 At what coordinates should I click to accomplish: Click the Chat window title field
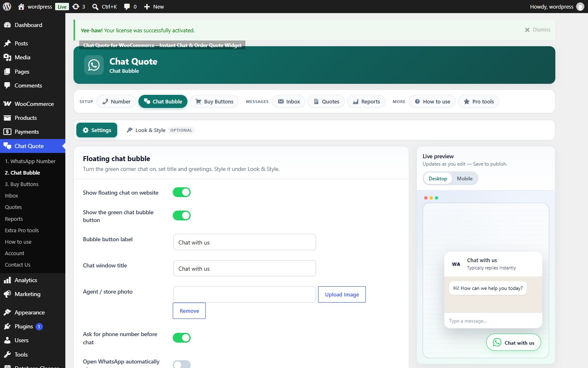[x=245, y=268]
